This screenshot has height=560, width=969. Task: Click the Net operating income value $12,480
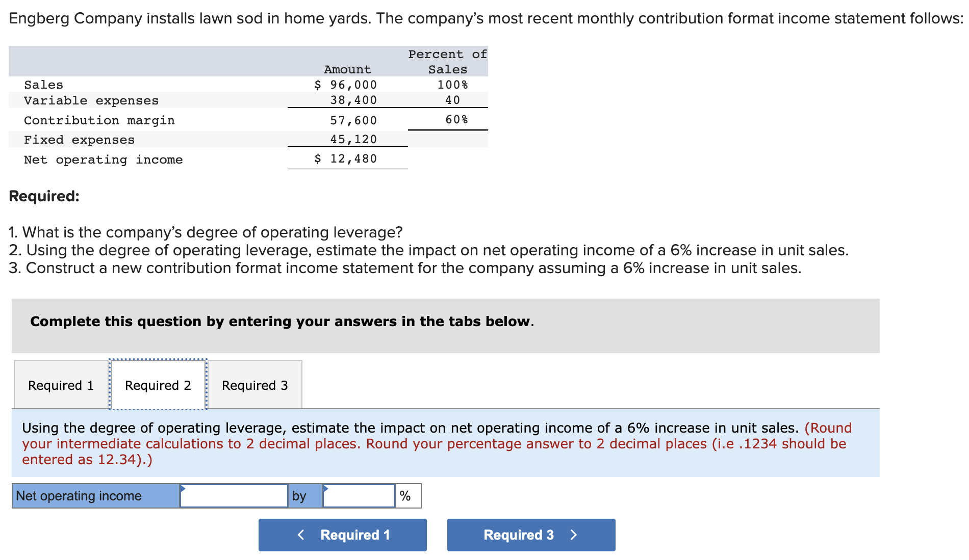point(346,158)
